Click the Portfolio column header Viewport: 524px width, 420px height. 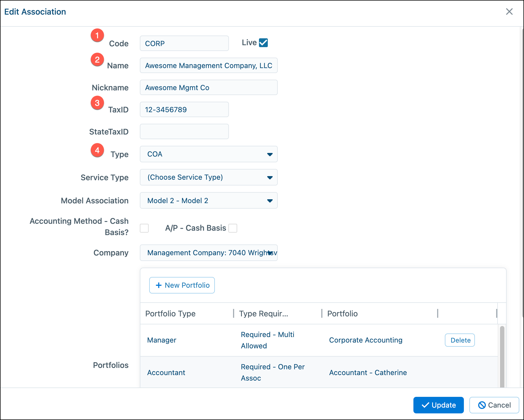343,314
